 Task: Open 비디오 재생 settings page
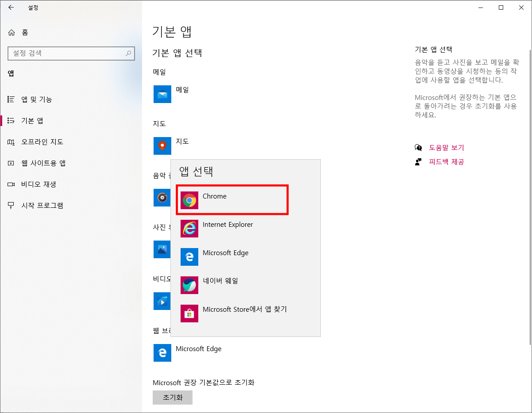tap(71, 184)
